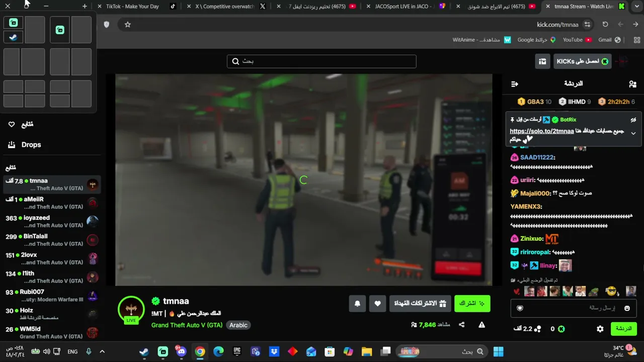Screen dimensions: 644x362
Task: Select BinTalall channel in sidebar
Action: point(51,240)
